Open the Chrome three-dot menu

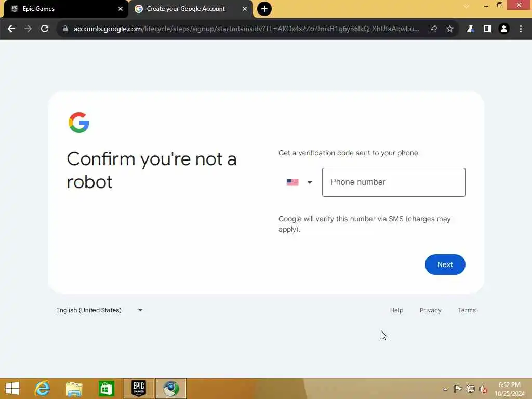(x=521, y=29)
